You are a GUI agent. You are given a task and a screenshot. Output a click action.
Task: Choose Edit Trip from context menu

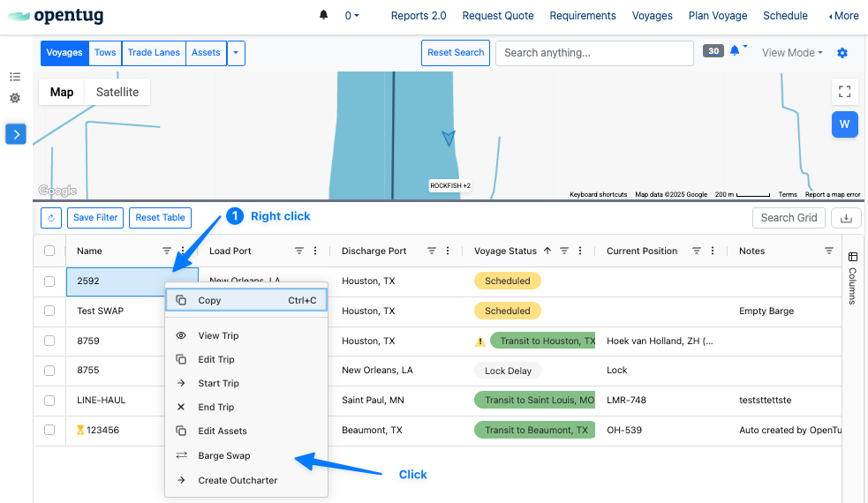tap(246, 359)
